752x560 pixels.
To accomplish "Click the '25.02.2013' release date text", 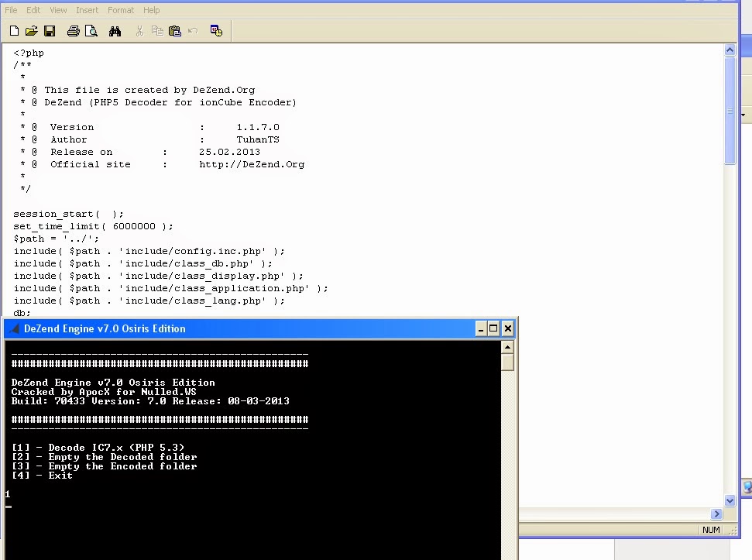I will pyautogui.click(x=230, y=152).
